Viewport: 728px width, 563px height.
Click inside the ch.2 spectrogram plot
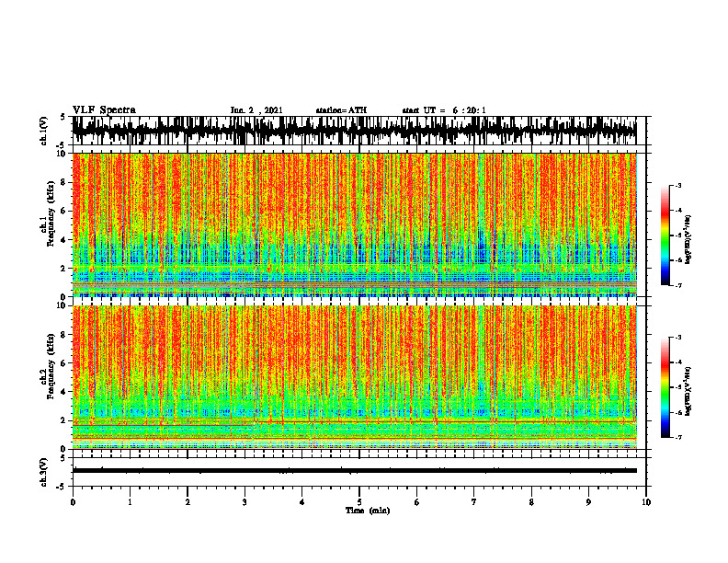point(354,377)
